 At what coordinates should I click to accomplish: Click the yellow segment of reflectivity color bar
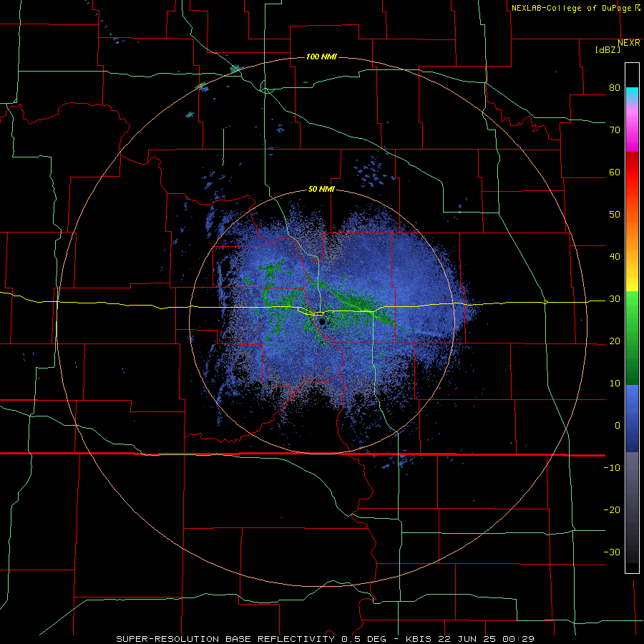632,283
